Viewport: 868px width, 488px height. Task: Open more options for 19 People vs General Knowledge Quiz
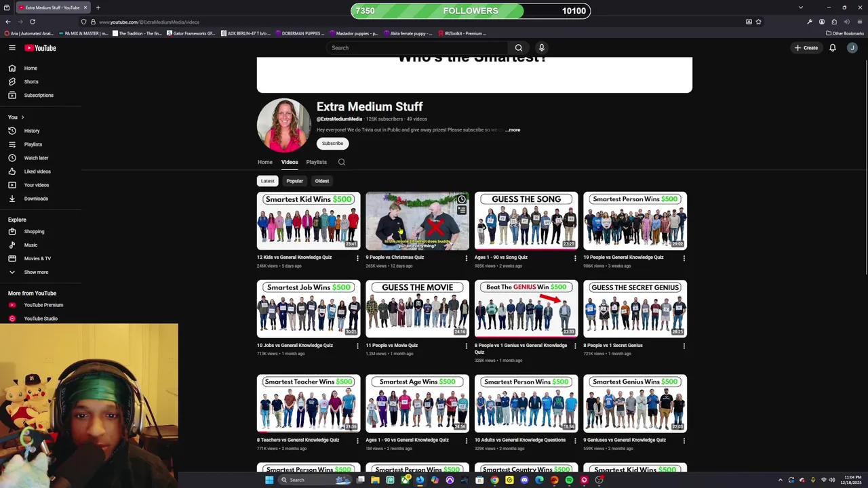click(684, 258)
